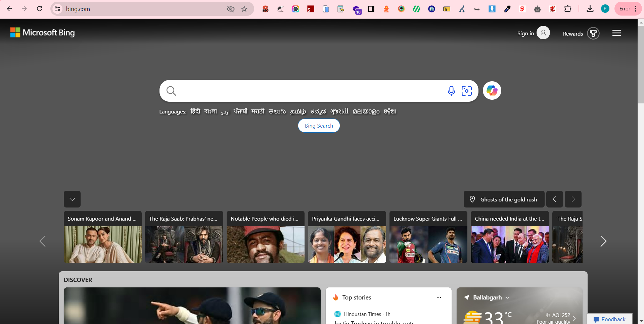Select the தமிழ் language option
The height and width of the screenshot is (324, 644).
[x=297, y=111]
